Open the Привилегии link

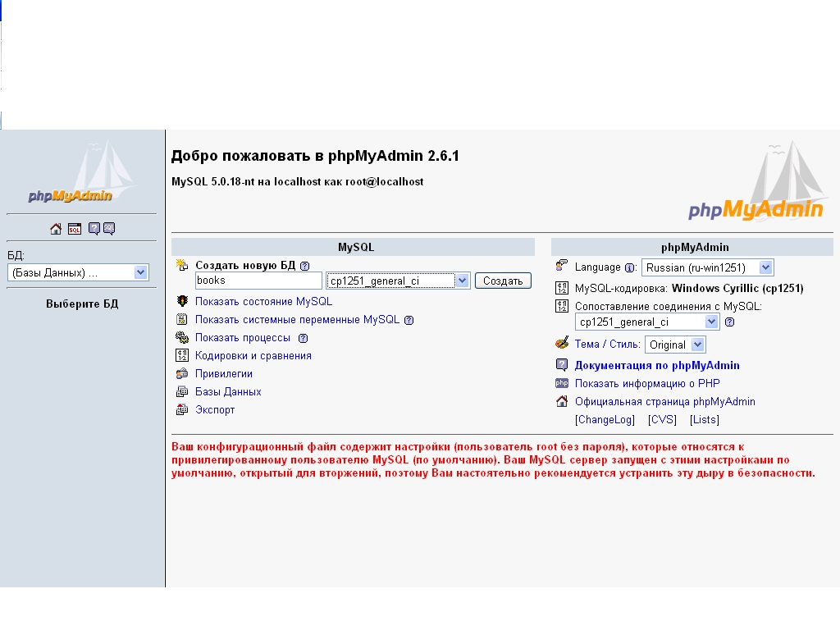click(x=224, y=374)
